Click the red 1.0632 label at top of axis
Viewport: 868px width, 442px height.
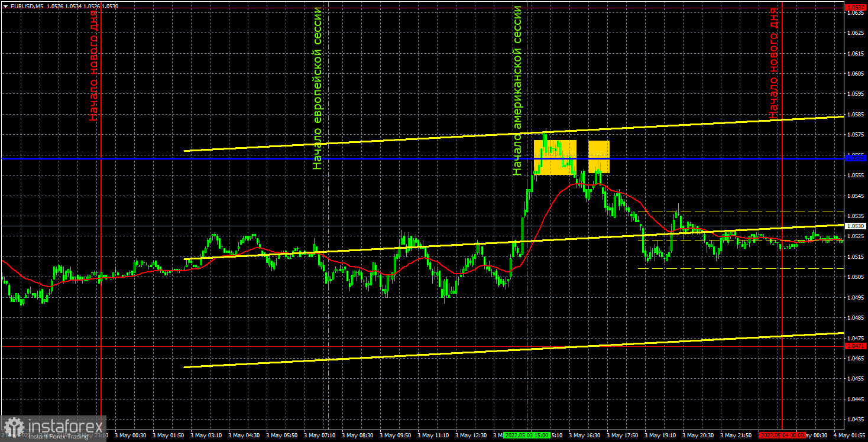(856, 7)
